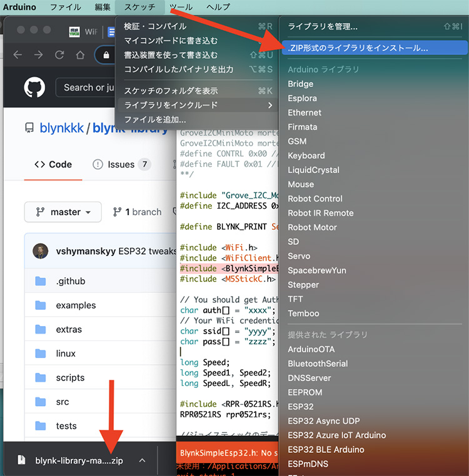The width and height of the screenshot is (469, 476).
Task: Open the GitHub Code tab
Action: [53, 164]
